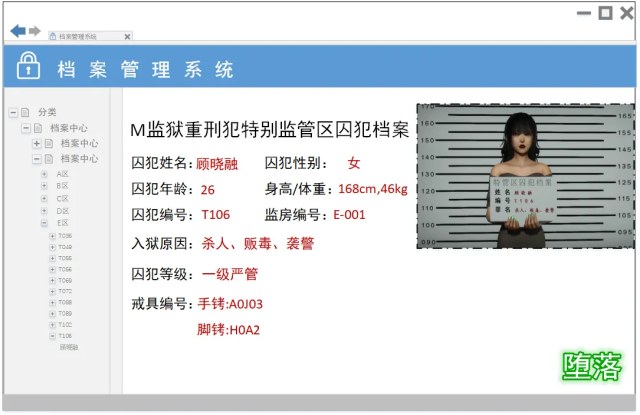
Task: Click the cell number E-001
Action: (x=350, y=214)
